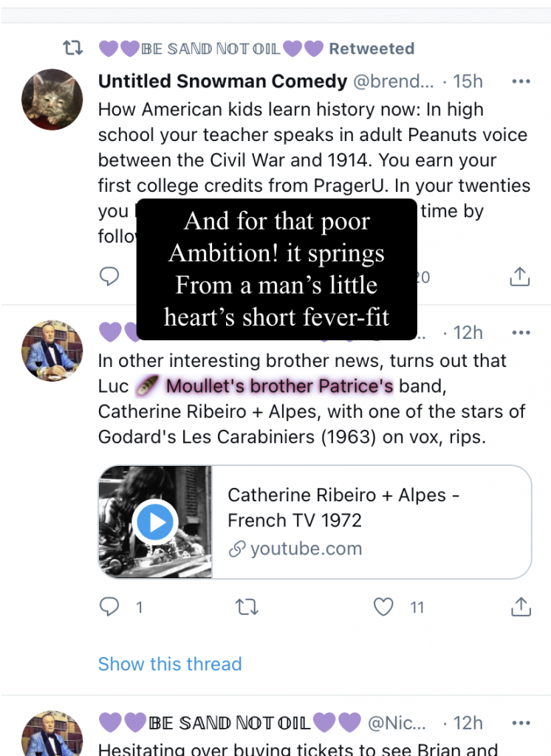This screenshot has width=551, height=756.
Task: Share the Untitled Snowman Comedy tweet
Action: (520, 277)
